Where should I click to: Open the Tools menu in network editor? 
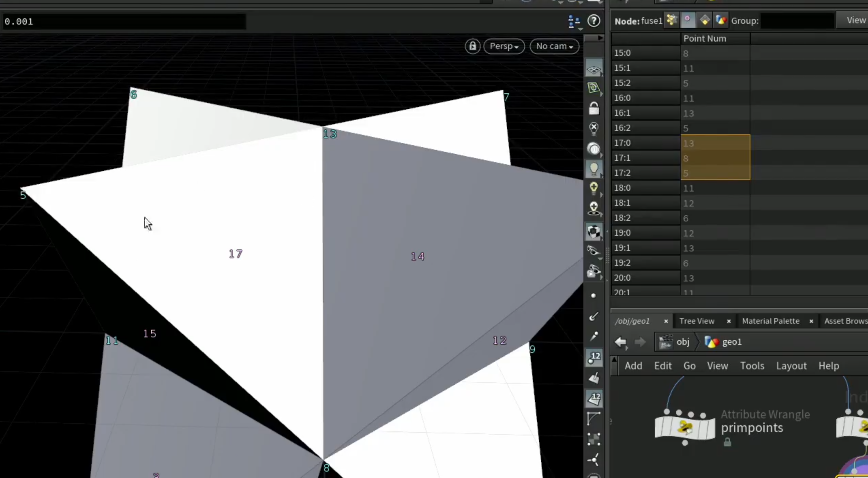752,366
